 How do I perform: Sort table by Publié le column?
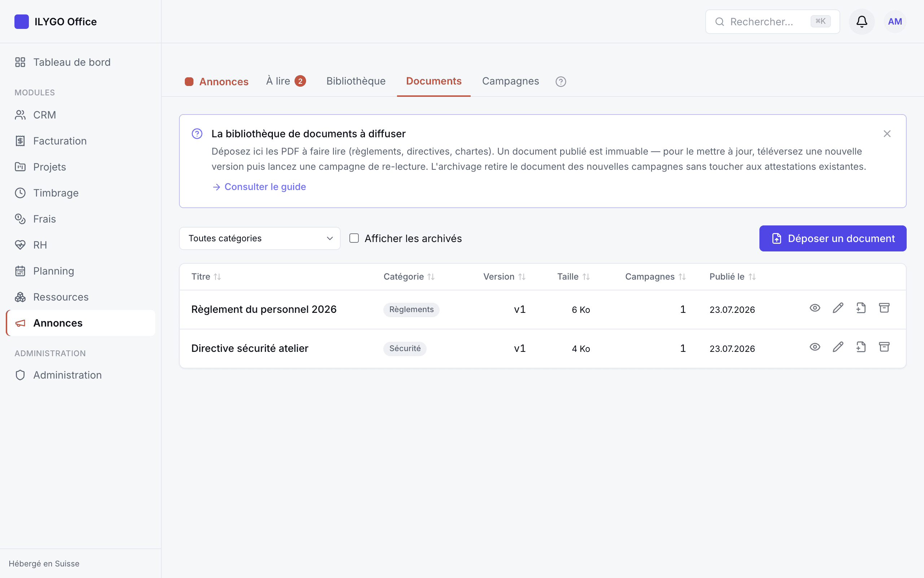point(733,277)
